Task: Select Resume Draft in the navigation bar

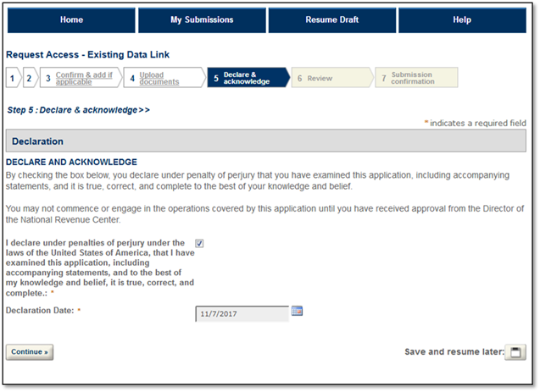Action: click(331, 20)
